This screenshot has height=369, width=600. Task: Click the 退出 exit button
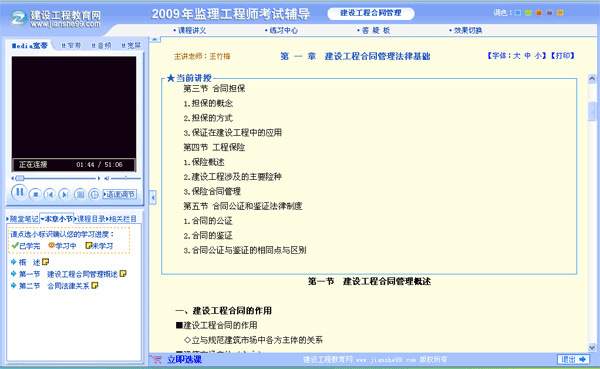573,359
